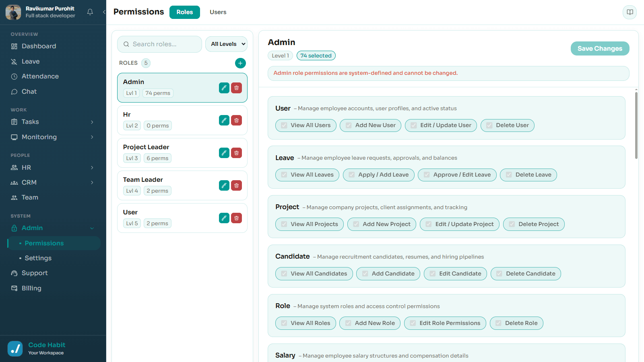Image resolution: width=644 pixels, height=362 pixels.
Task: Delete the Team Leader role
Action: coord(237,185)
